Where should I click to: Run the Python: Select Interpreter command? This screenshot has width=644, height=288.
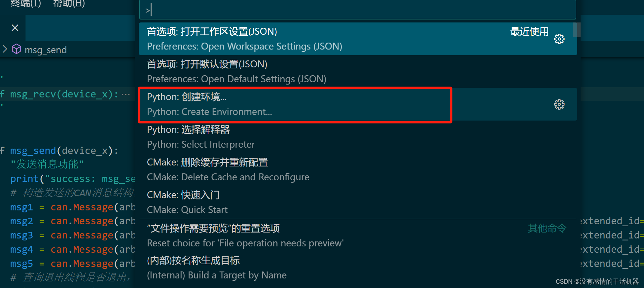pyautogui.click(x=231, y=137)
